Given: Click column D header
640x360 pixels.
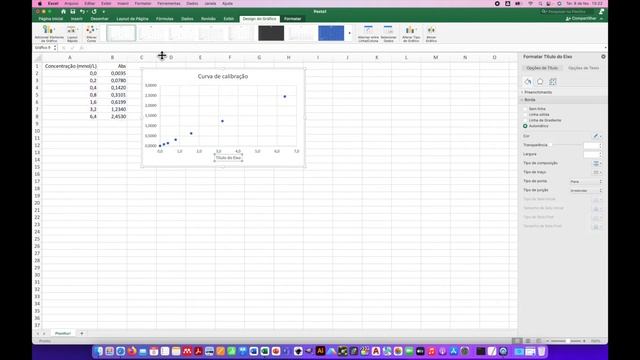Looking at the screenshot, I should click(x=171, y=58).
